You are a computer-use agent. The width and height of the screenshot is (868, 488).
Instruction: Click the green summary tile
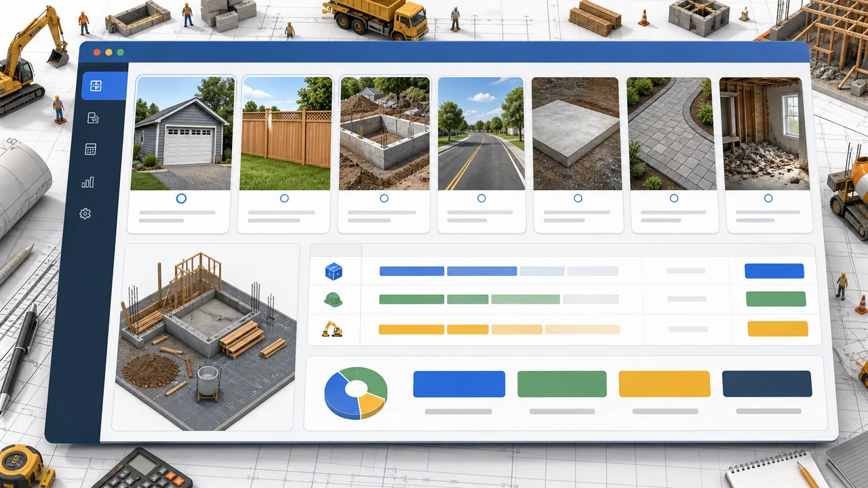[562, 384]
